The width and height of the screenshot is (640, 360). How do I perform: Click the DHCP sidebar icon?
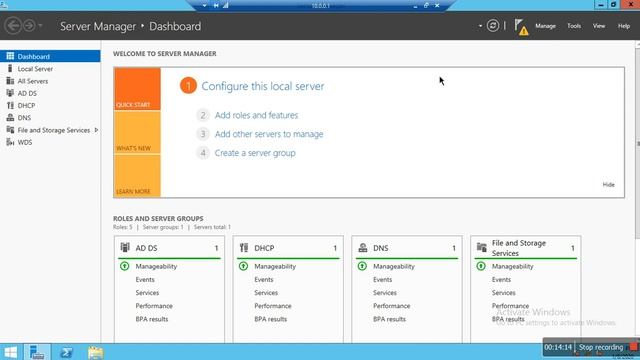(x=10, y=105)
